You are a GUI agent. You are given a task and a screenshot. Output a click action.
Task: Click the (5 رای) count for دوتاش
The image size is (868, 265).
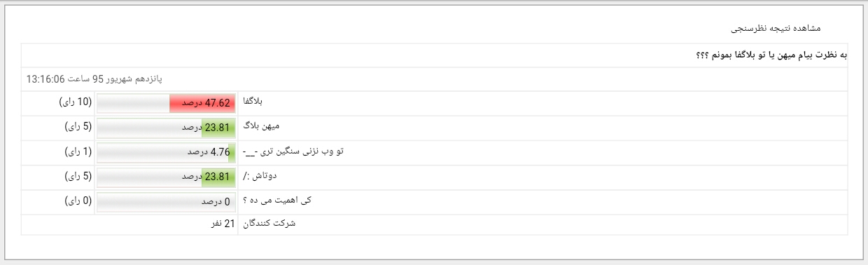click(x=78, y=176)
